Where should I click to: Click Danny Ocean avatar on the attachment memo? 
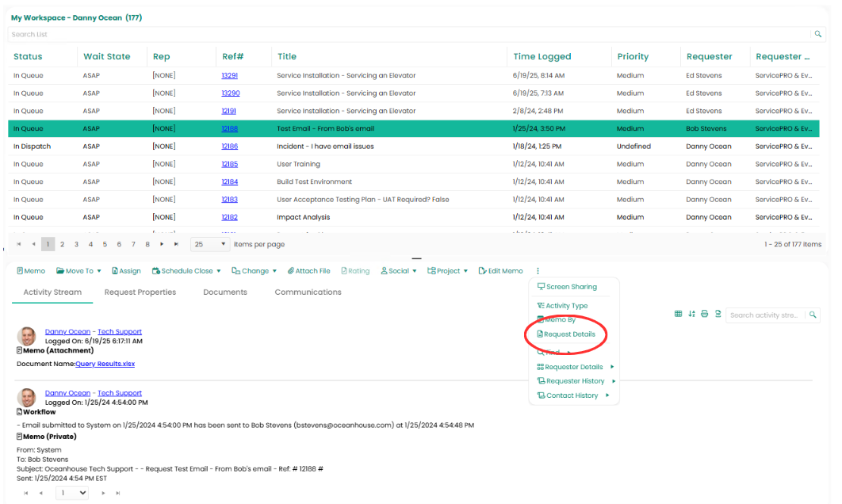pyautogui.click(x=26, y=336)
